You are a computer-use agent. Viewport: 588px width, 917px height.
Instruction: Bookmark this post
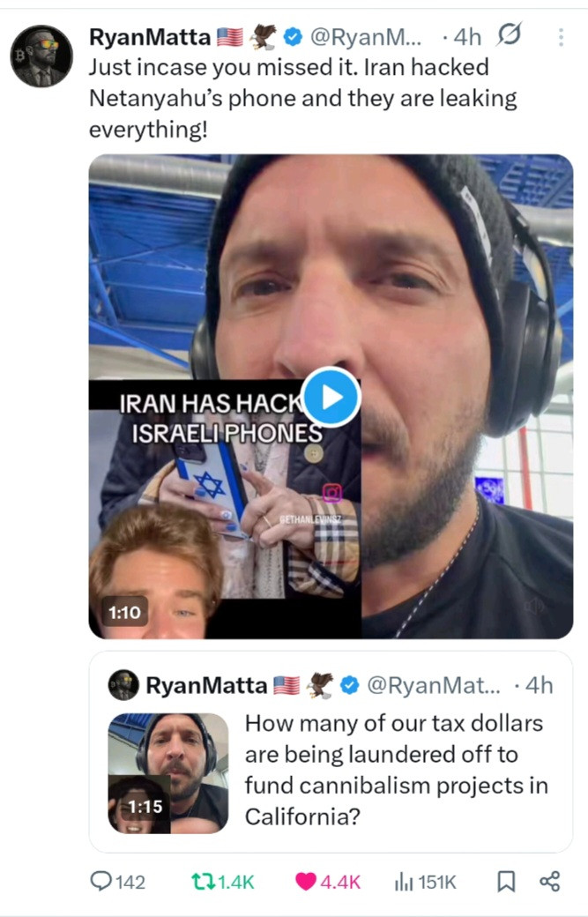[506, 881]
